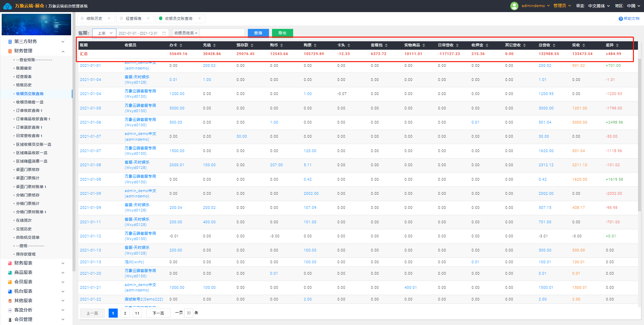Sort by 充值 column using sort arrows
The width and height of the screenshot is (644, 325).
pos(214,45)
